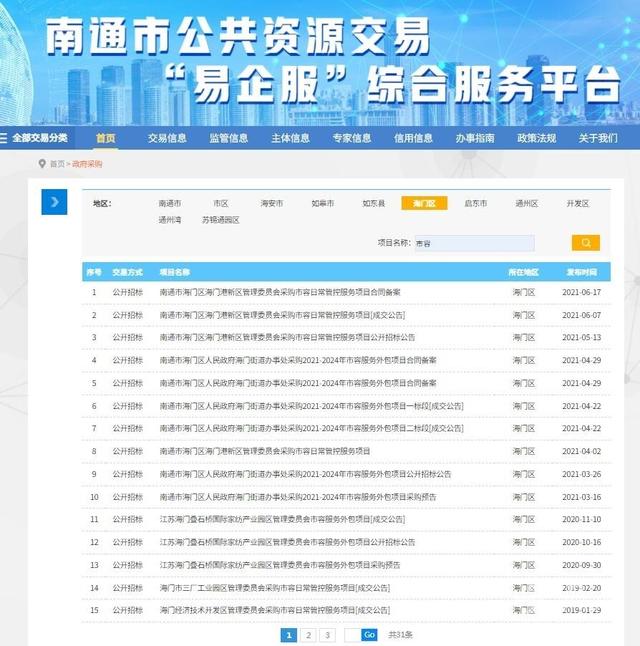Viewport: 640px width, 646px height.
Task: Open row 3 公开招标公告 dated 2021-05-13
Action: 287,337
